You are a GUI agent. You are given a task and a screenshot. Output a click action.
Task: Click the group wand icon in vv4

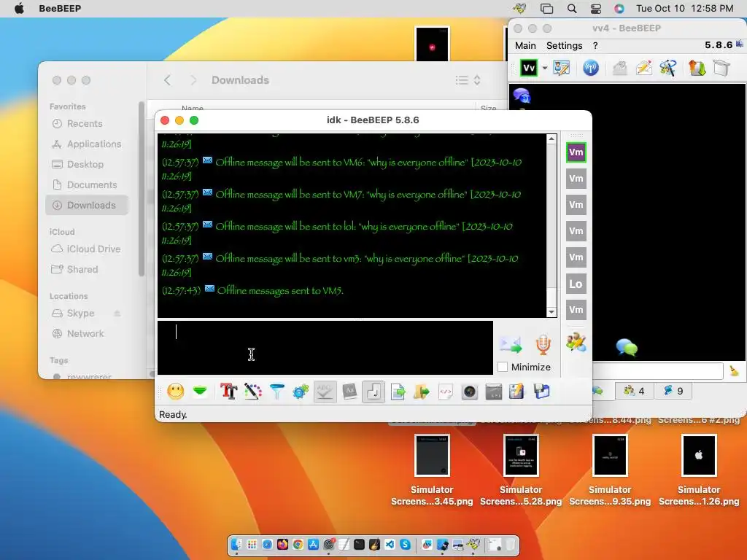tap(668, 68)
